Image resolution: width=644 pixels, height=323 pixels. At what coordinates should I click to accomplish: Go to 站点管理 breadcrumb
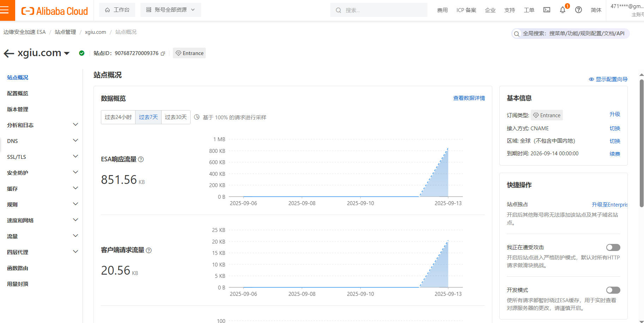[x=65, y=32]
